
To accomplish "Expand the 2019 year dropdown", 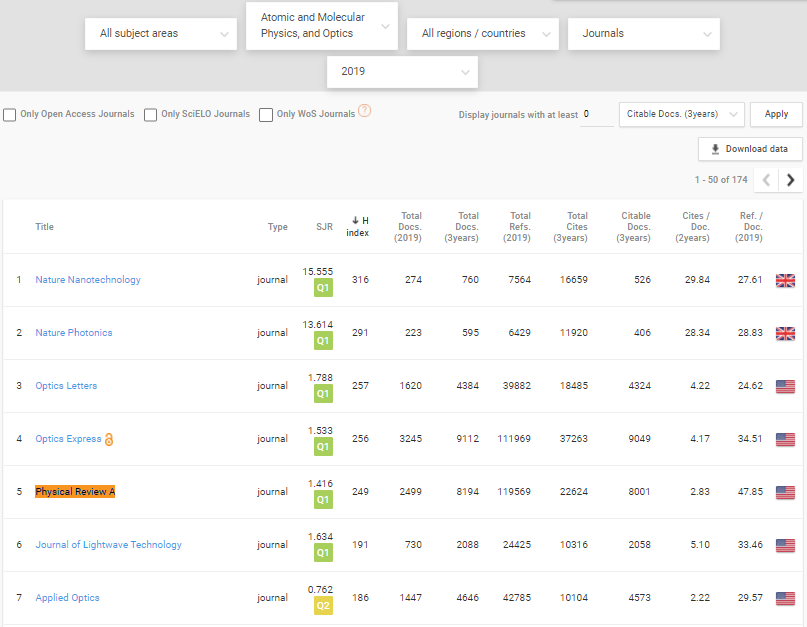I will (402, 72).
